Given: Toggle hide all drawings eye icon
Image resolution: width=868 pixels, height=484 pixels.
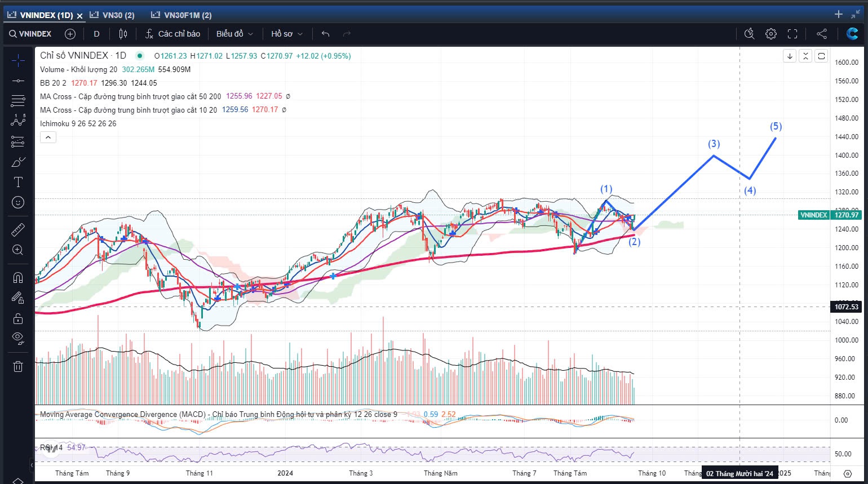Looking at the screenshot, I should pyautogui.click(x=18, y=339).
